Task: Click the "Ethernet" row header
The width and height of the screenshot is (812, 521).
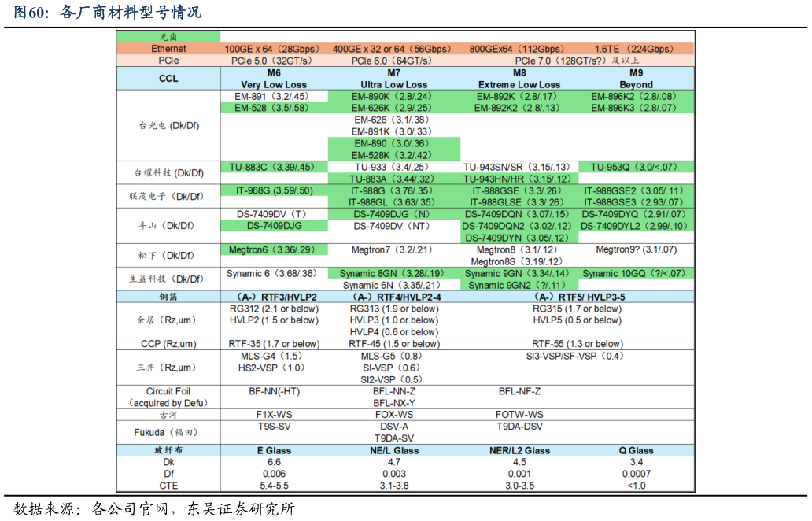Action: coord(168,48)
